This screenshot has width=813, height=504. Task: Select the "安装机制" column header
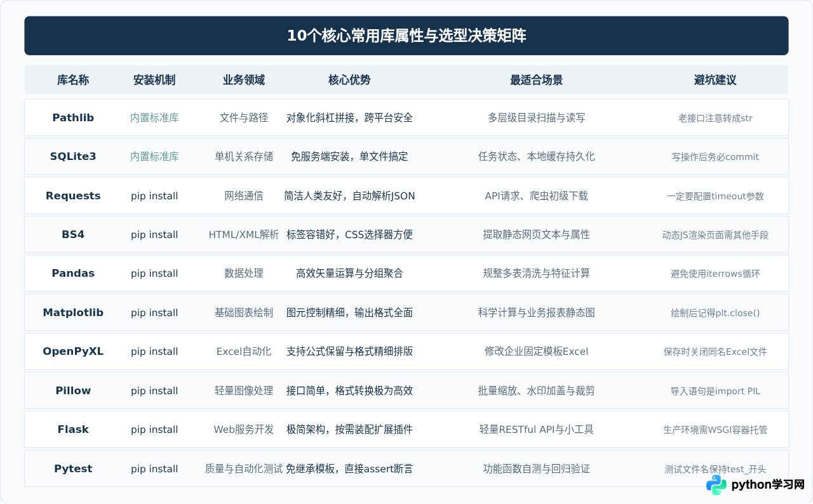click(154, 80)
